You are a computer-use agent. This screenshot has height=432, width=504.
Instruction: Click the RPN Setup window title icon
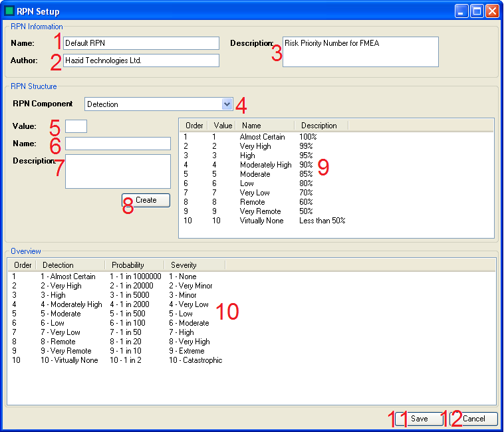point(9,11)
